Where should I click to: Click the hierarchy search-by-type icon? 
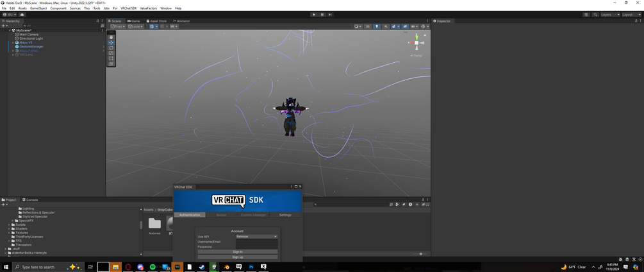(103, 26)
